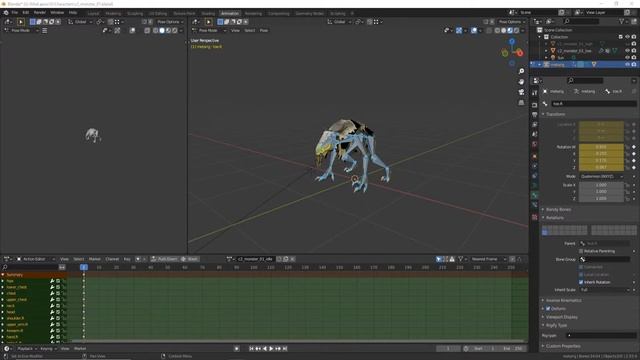The height and width of the screenshot is (360, 640).
Task: Open the Keying popover in the timeline
Action: pyautogui.click(x=48, y=349)
